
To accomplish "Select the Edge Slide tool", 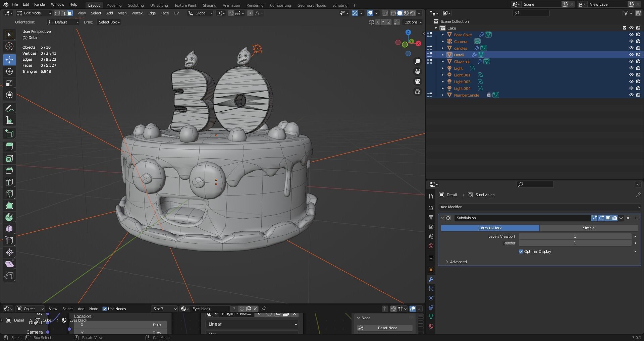I will pyautogui.click(x=9, y=241).
